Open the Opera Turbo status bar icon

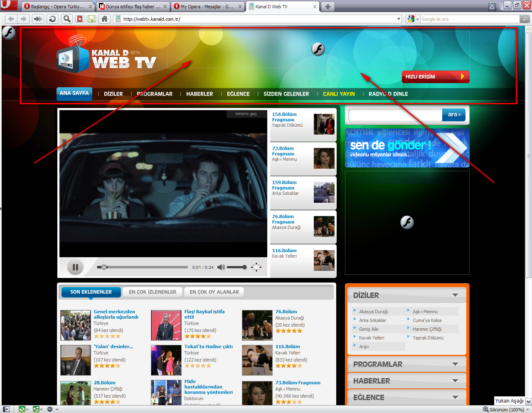point(50,409)
